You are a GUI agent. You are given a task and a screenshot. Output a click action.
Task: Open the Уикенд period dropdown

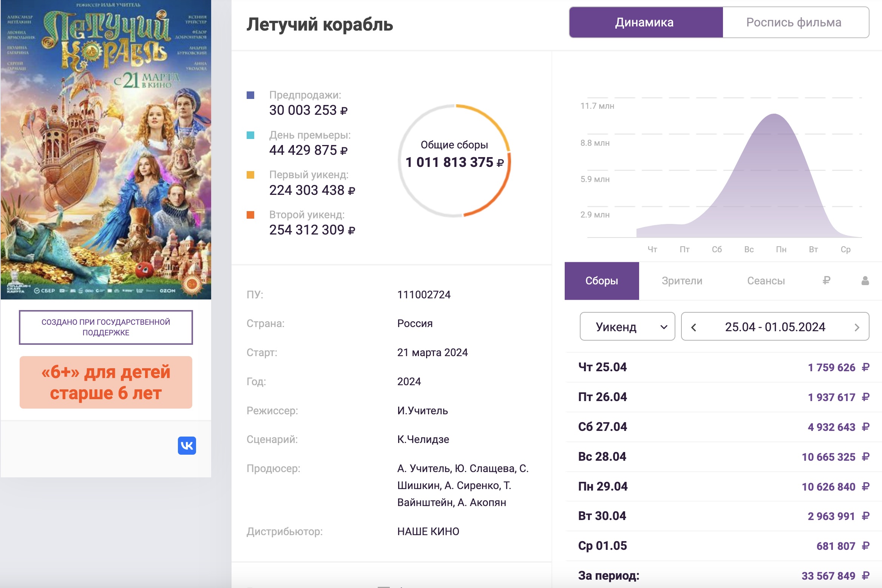[627, 327]
